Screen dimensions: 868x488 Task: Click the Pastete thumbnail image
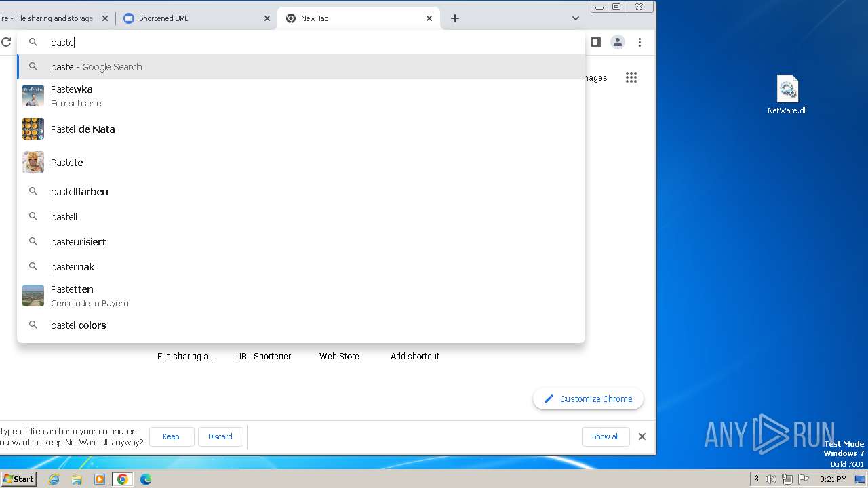(33, 162)
